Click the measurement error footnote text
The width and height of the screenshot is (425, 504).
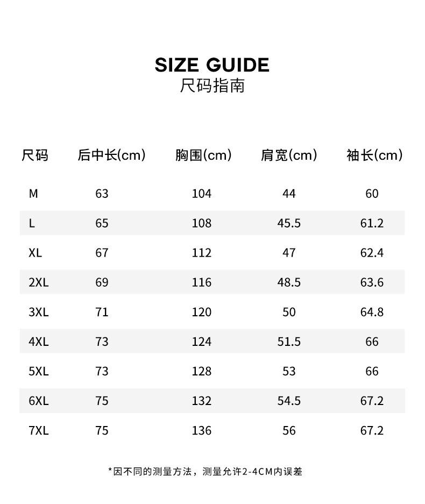(205, 472)
